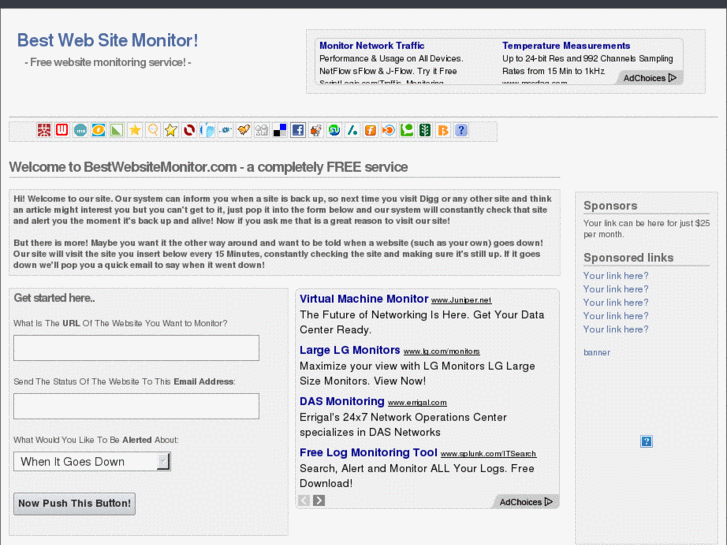727x545 pixels.
Task: Click the orange O on blue icon
Action: pos(98,130)
